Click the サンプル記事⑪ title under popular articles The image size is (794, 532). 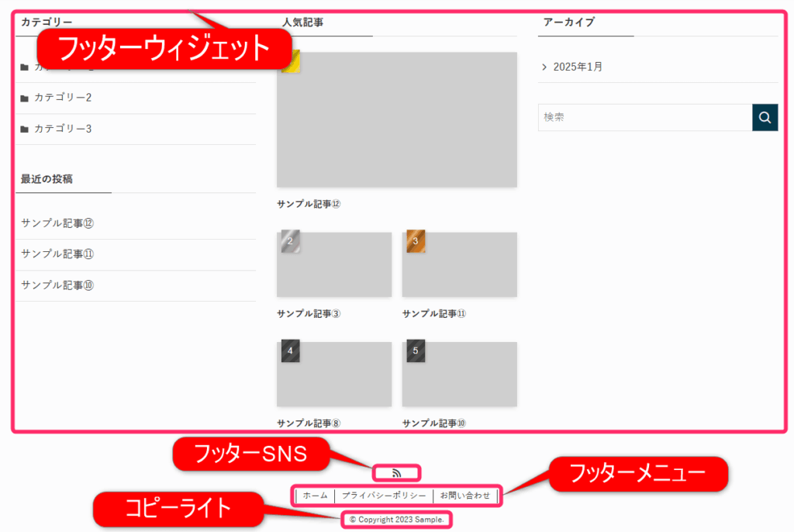[434, 313]
